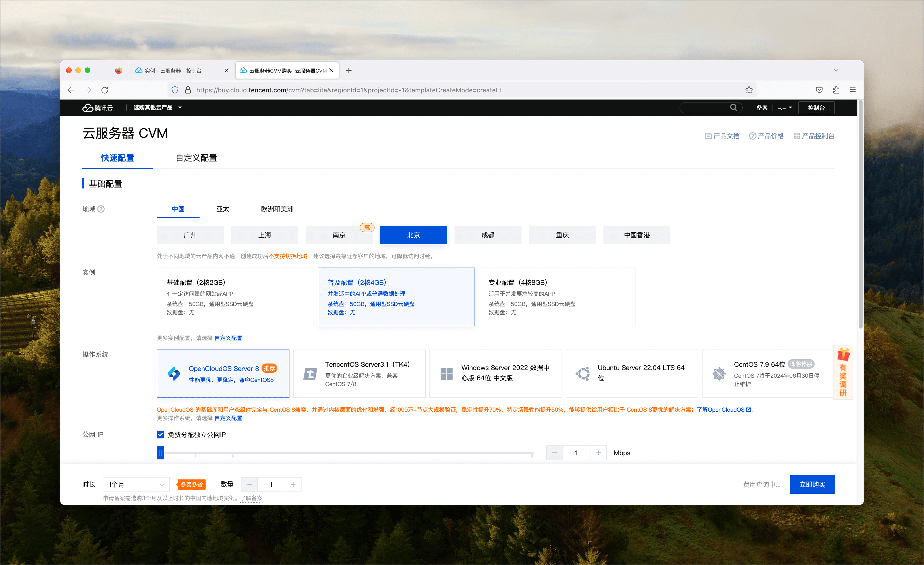
Task: Click the help question icon beside 地域
Action: (x=101, y=209)
